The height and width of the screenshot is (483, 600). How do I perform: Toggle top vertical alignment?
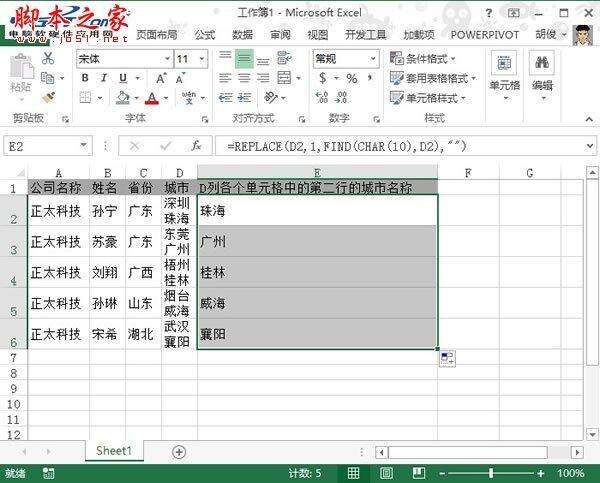pos(225,58)
